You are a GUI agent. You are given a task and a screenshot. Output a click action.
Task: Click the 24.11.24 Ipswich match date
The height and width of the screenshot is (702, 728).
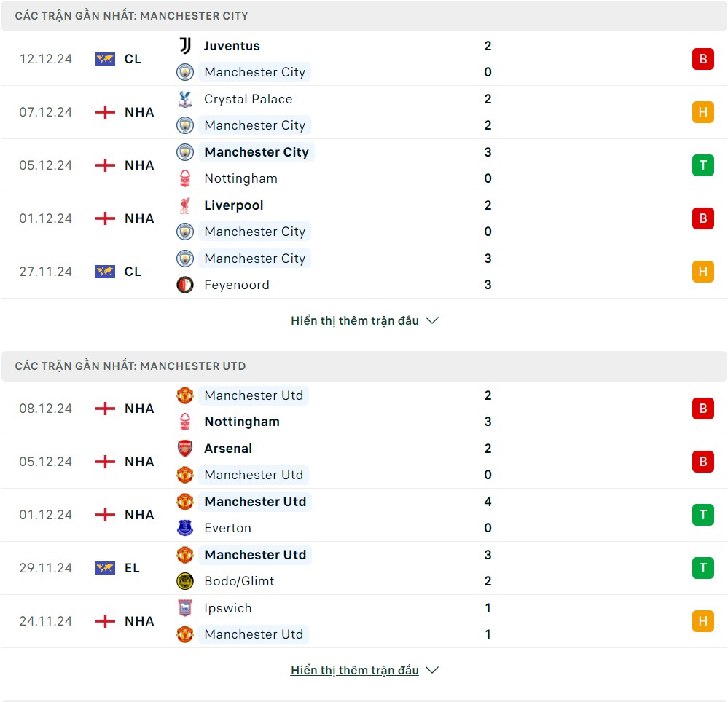pos(46,621)
